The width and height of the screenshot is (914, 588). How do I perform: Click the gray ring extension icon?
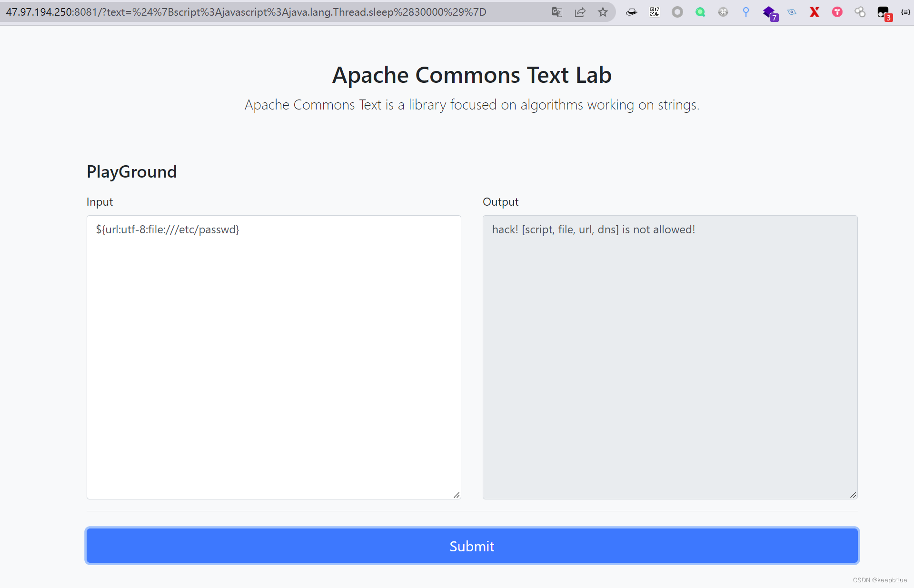point(677,12)
